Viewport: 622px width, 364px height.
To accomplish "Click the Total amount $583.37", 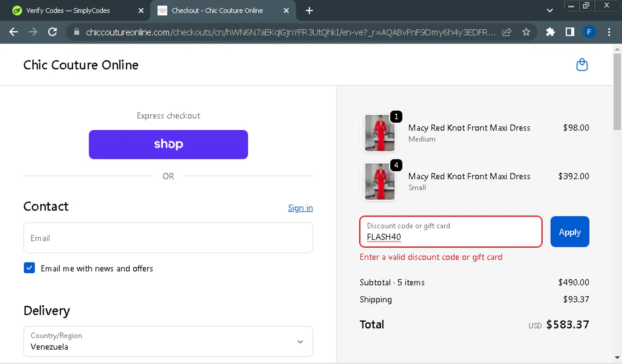I will tap(568, 324).
